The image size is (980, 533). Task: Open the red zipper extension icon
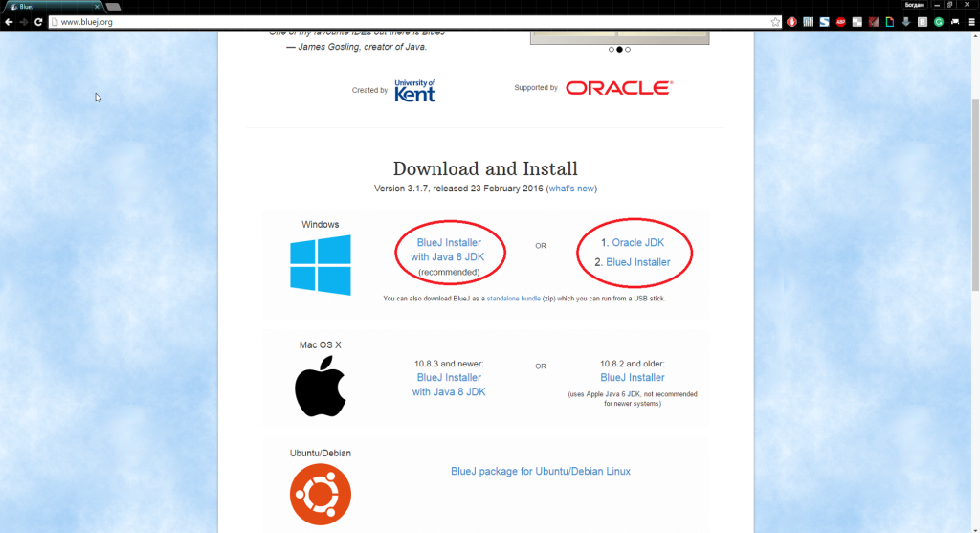coord(873,22)
